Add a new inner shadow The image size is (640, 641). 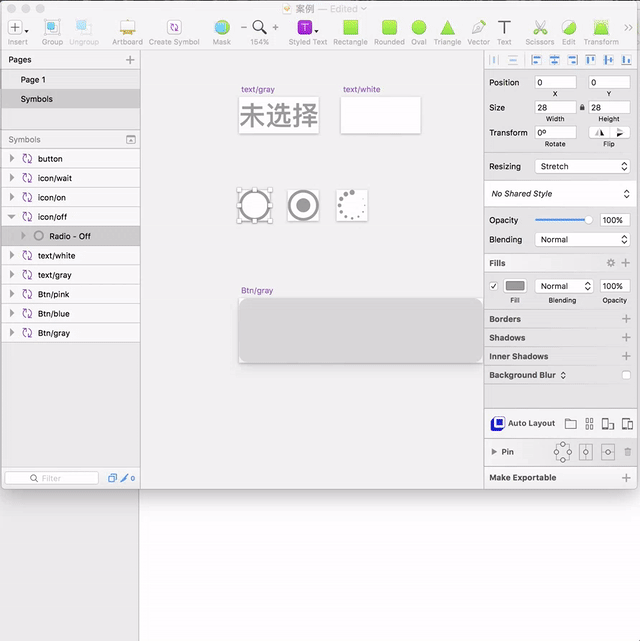tap(626, 356)
